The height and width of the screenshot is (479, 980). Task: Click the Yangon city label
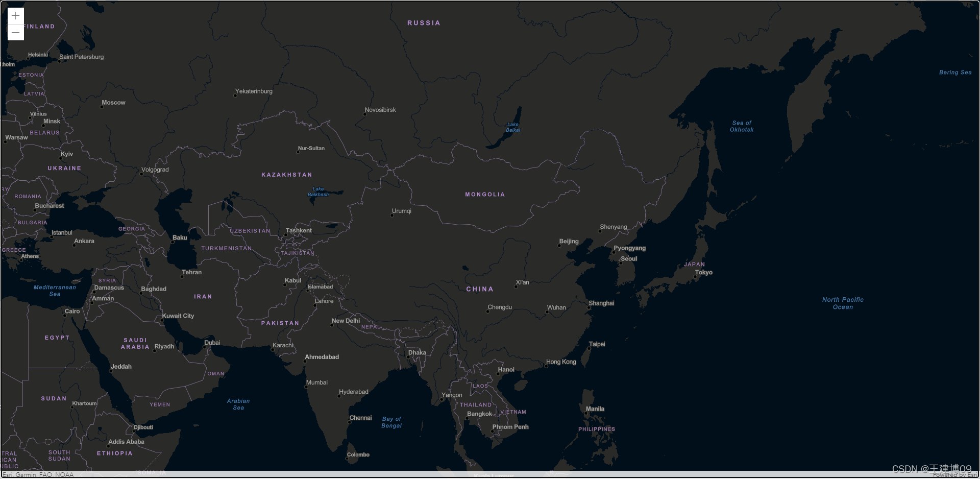(452, 395)
